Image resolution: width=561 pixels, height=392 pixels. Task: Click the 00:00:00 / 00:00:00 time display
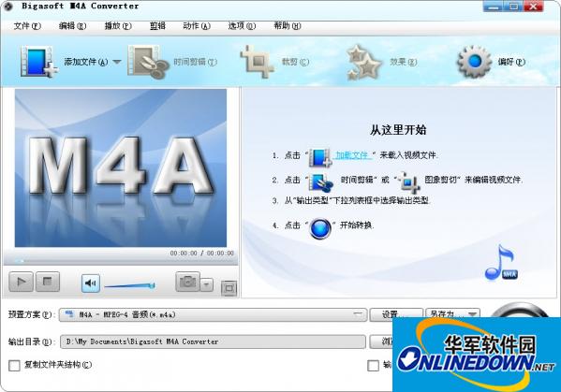(x=201, y=253)
